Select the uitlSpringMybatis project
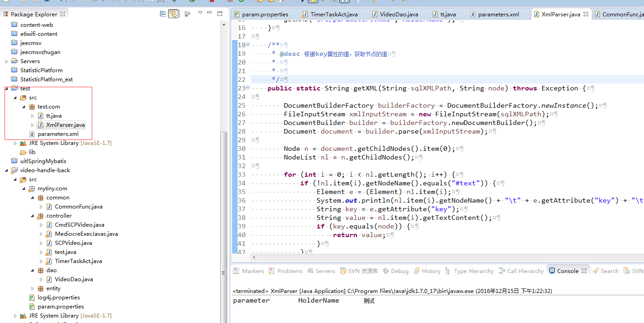 (x=43, y=161)
